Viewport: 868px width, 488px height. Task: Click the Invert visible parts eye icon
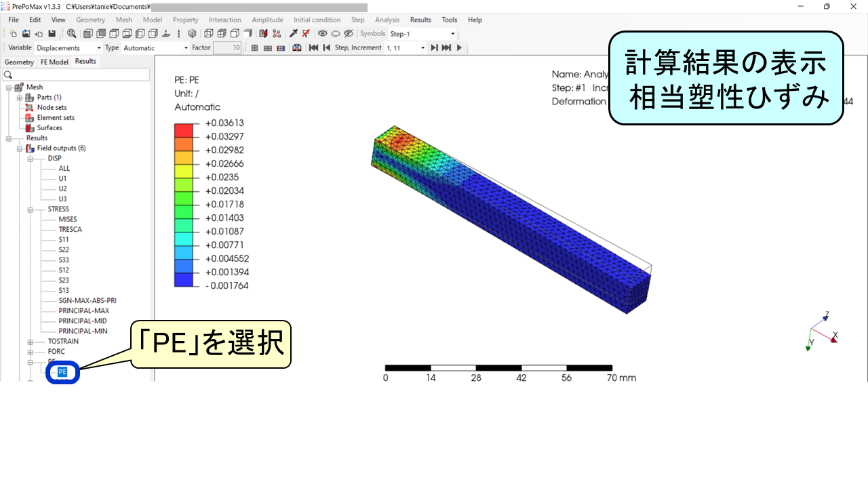tap(349, 34)
